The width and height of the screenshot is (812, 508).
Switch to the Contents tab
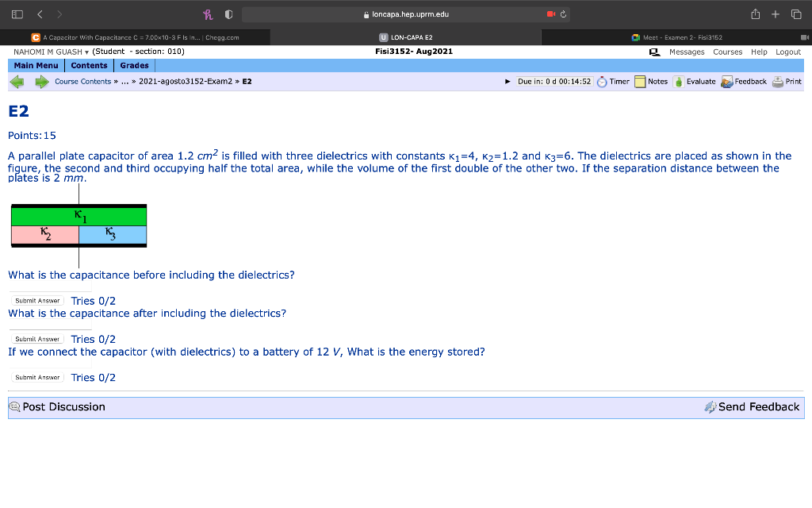point(89,65)
